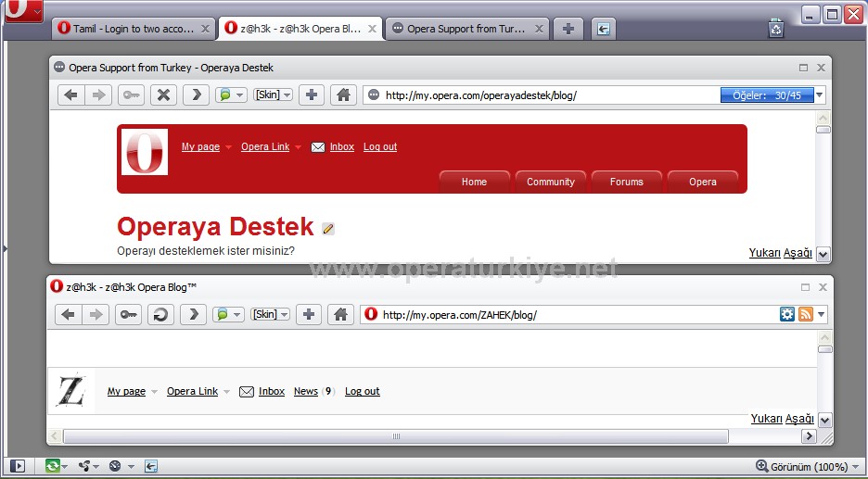This screenshot has width=868, height=479.
Task: Open the closed tabs trash bin
Action: click(776, 28)
